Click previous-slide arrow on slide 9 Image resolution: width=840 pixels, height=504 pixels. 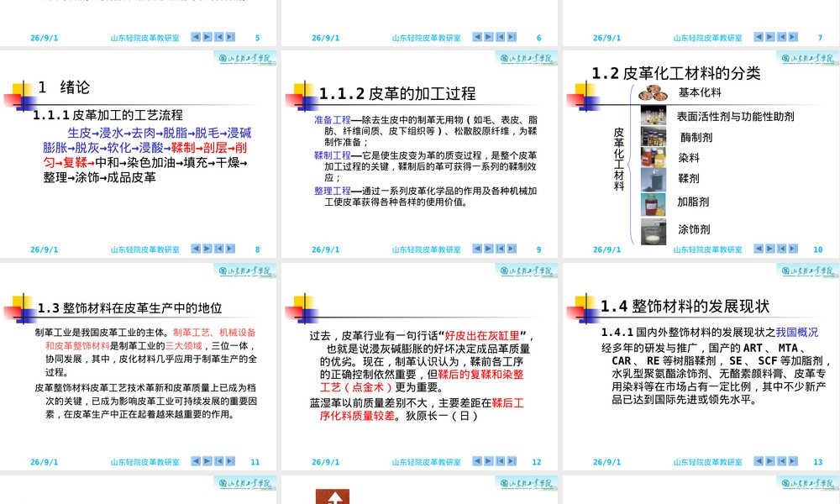[x=477, y=249]
